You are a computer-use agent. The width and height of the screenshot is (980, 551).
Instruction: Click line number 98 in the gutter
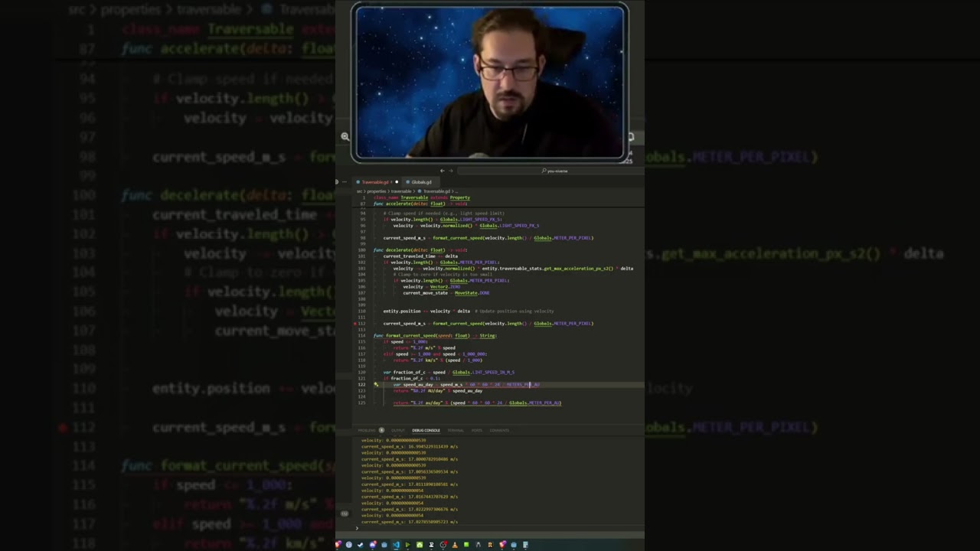point(363,238)
